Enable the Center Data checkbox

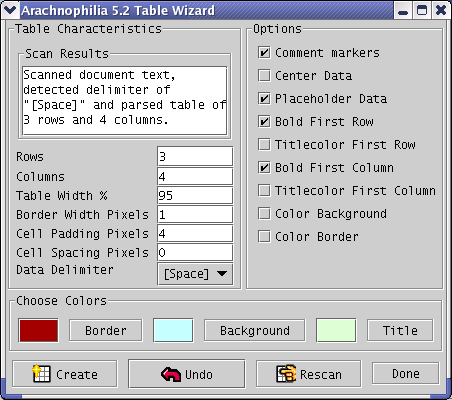click(264, 76)
